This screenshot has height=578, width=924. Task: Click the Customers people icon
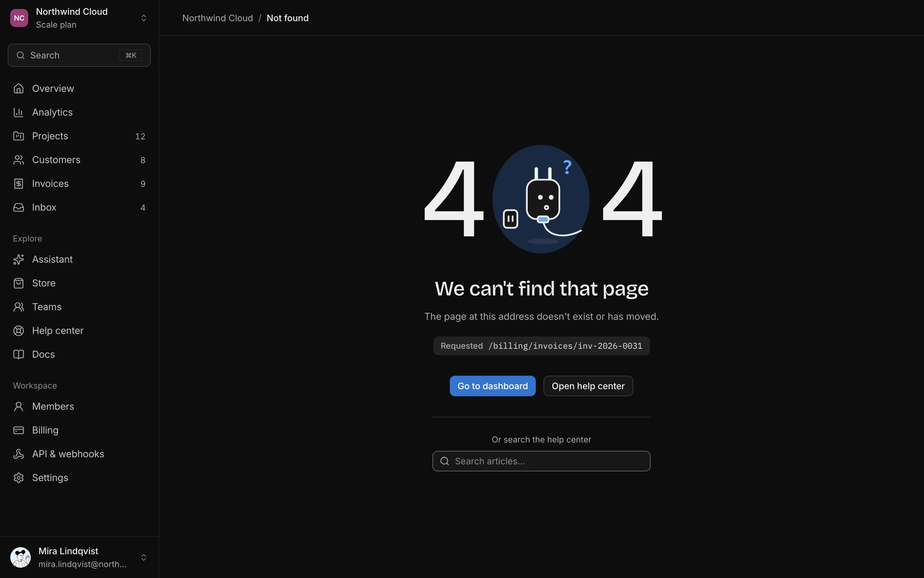[18, 160]
